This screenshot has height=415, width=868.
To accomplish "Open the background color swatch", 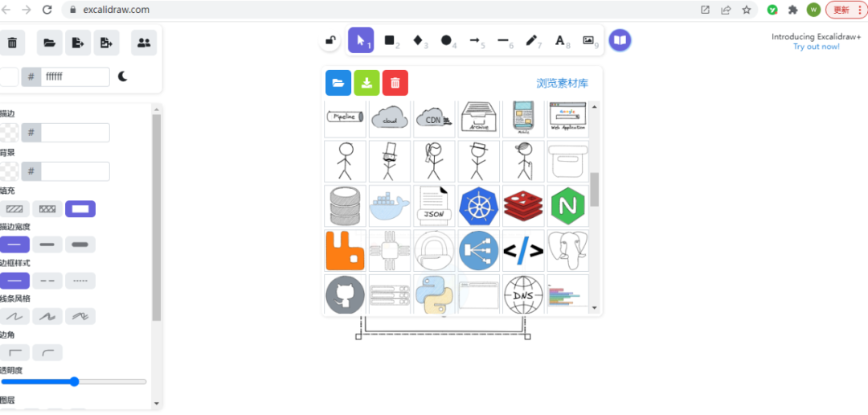I will click(x=9, y=171).
